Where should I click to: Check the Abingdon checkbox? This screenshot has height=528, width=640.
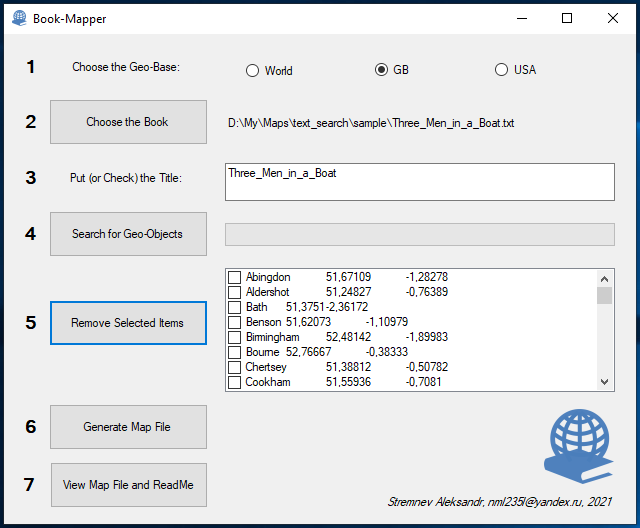[x=234, y=277]
